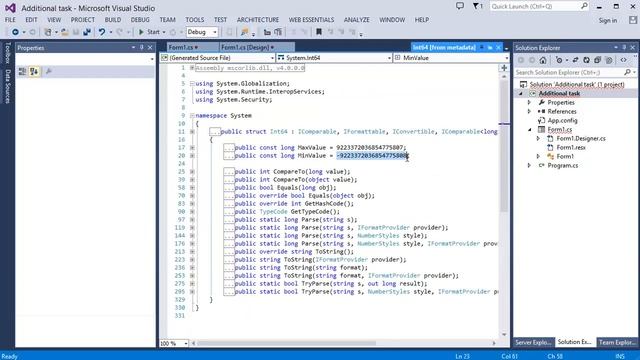Click the Navigate Backward toolbar icon
Viewport: 640px width, 360px height.
point(15,32)
